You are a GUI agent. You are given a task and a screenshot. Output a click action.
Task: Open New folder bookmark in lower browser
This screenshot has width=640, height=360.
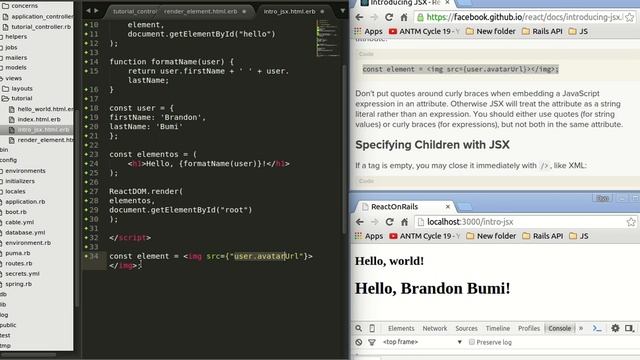tap(491, 236)
